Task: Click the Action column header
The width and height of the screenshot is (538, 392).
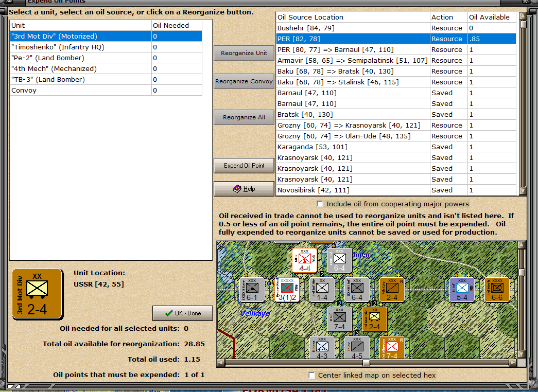Action: click(449, 17)
